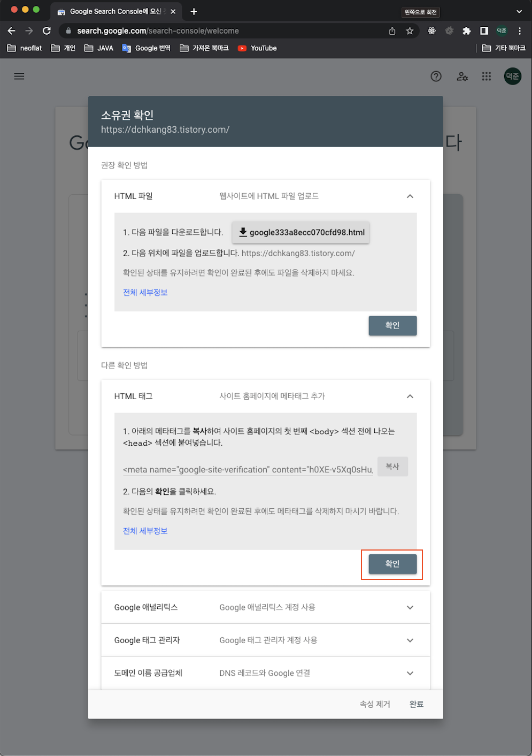Screen dimensions: 532x756
Task: Collapse the HTML 파일 section
Action: [x=410, y=196]
